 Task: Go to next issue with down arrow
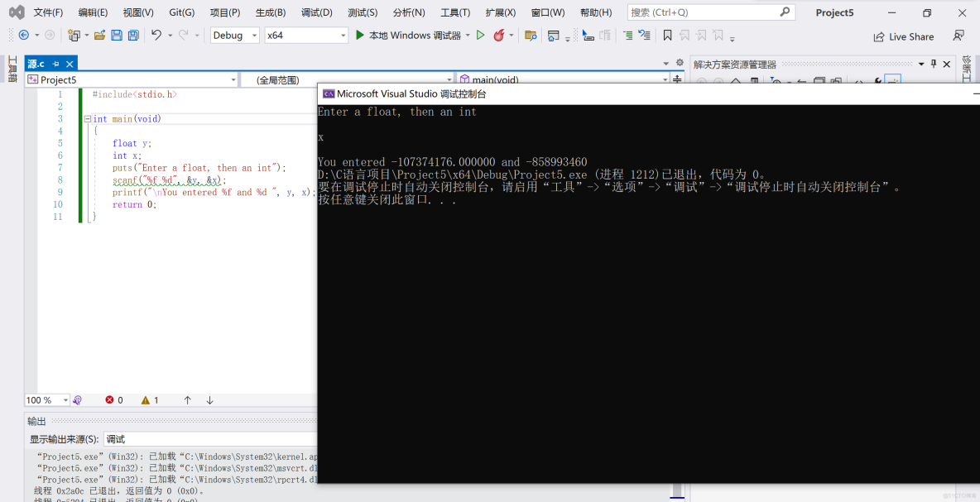pos(209,399)
